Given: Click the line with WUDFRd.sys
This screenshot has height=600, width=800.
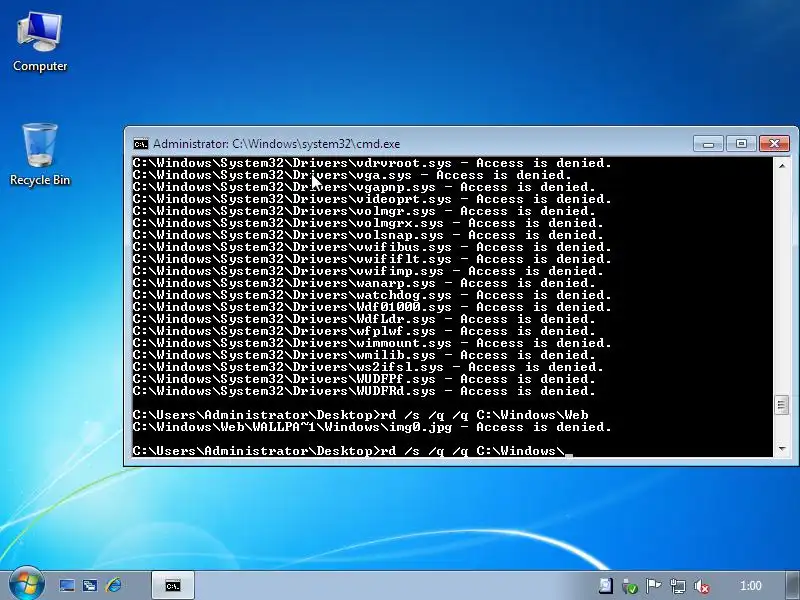Looking at the screenshot, I should (x=364, y=391).
